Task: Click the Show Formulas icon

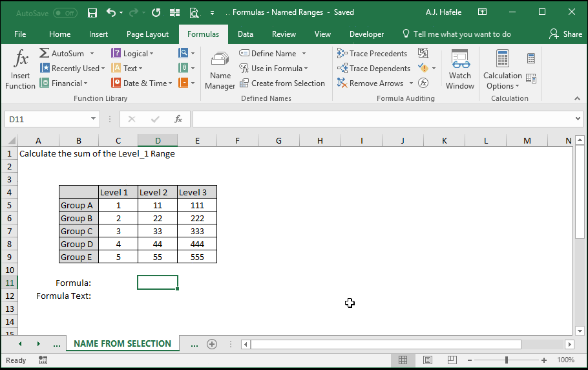Action: pyautogui.click(x=423, y=53)
